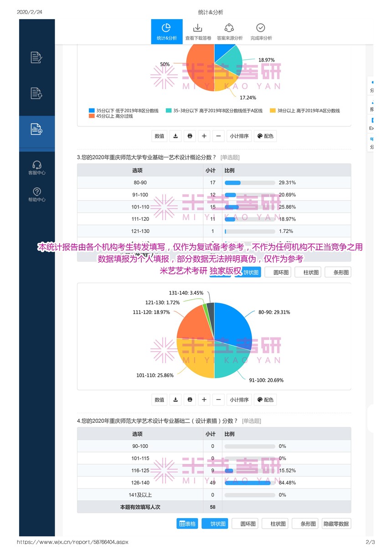Click the 141及以上 row in question 4
The image size is (392, 555).
(x=214, y=495)
